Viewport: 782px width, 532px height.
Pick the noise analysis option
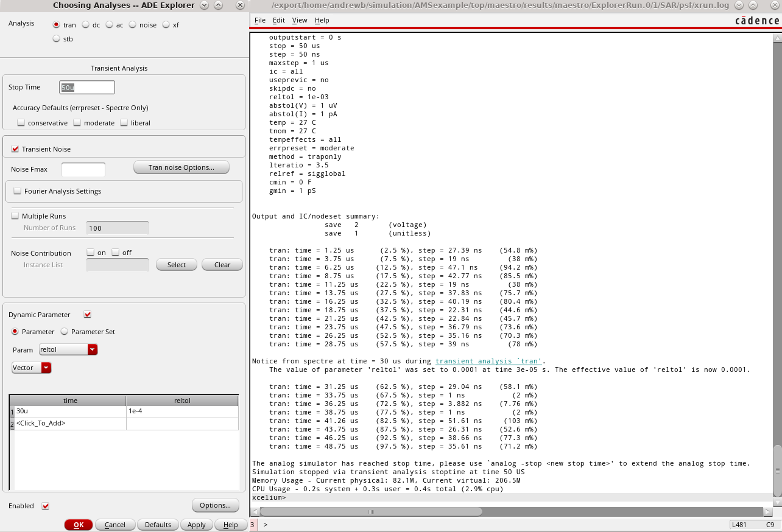tap(132, 26)
